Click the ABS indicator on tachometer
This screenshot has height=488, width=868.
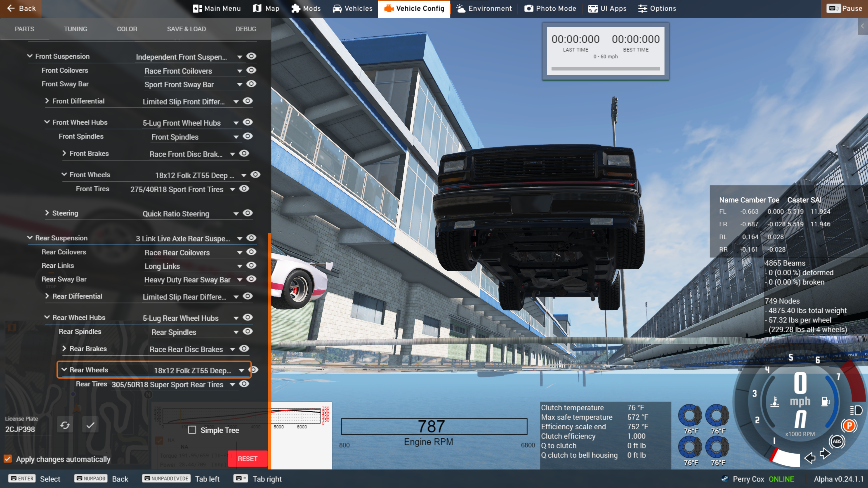coord(837,441)
